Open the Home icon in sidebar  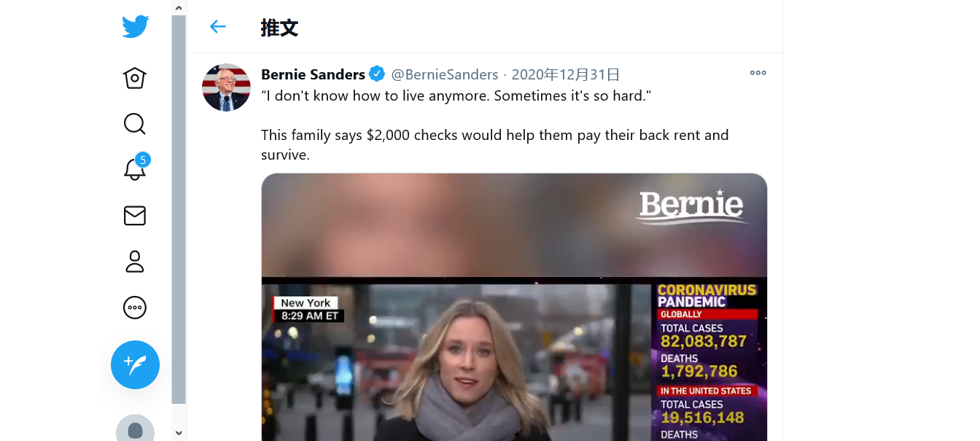[x=135, y=78]
